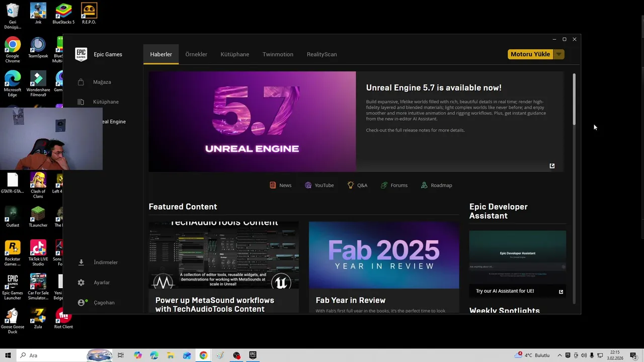Open Recycle Bin on desktop
The image size is (644, 362).
point(13,16)
